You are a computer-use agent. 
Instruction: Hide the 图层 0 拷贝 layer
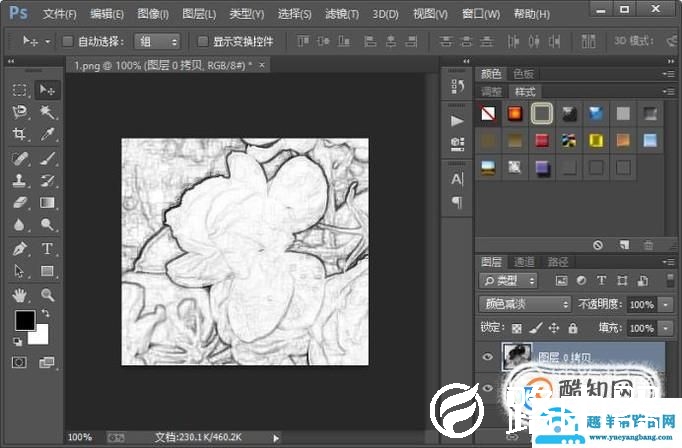[x=488, y=357]
